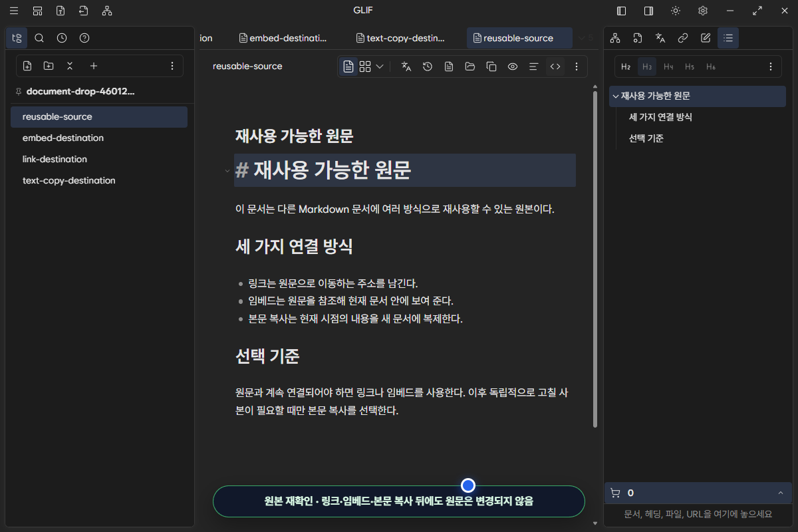Switch to embed-destination tab
Image resolution: width=798 pixels, height=532 pixels.
coord(283,38)
